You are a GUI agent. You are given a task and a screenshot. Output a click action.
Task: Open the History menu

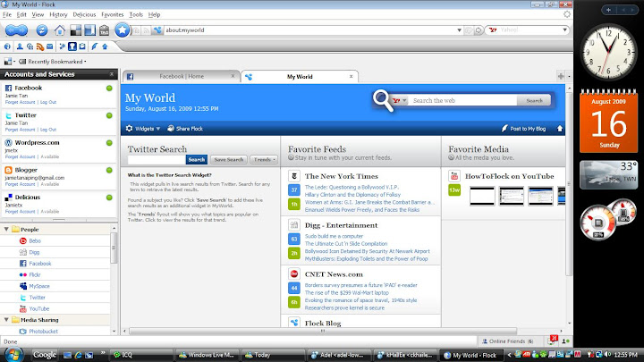pyautogui.click(x=58, y=15)
